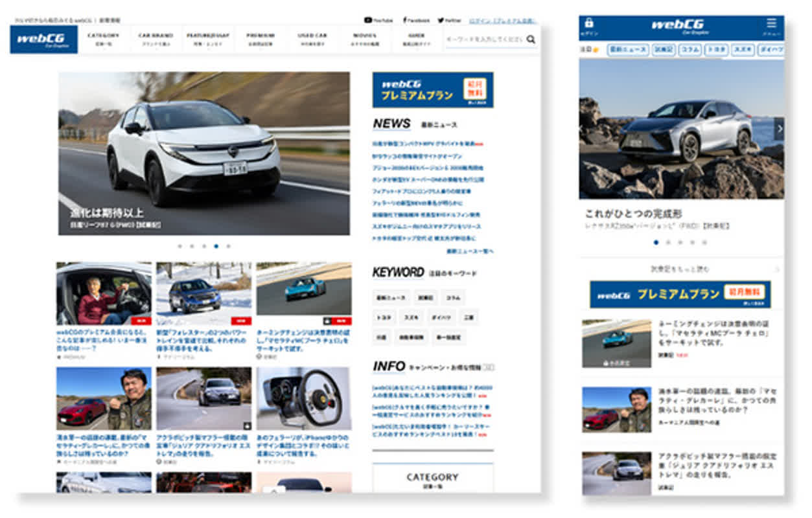Open the CATEGORY navigation menu
The image size is (812, 518).
coord(104,39)
